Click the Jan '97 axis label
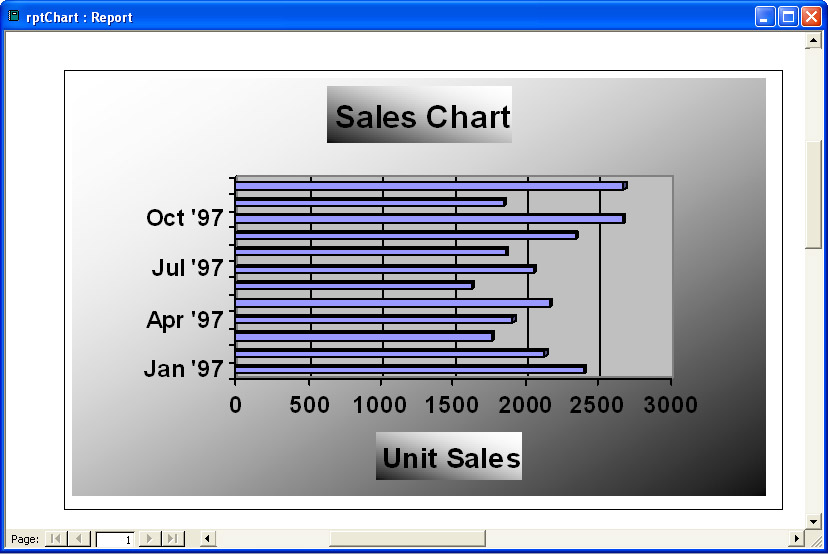 [183, 369]
